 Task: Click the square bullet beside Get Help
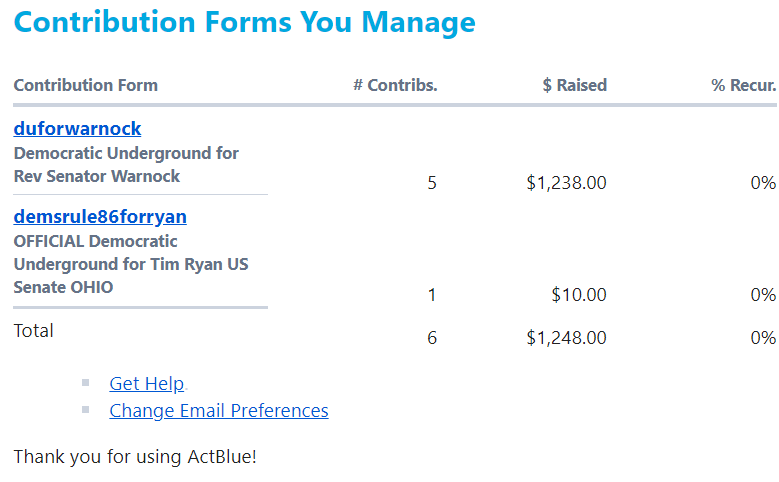(x=86, y=382)
